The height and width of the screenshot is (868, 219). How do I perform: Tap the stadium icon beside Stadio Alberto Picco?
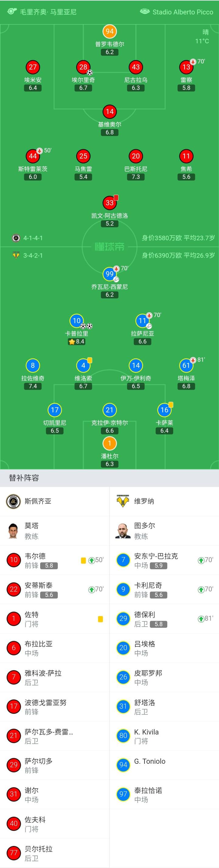(145, 12)
